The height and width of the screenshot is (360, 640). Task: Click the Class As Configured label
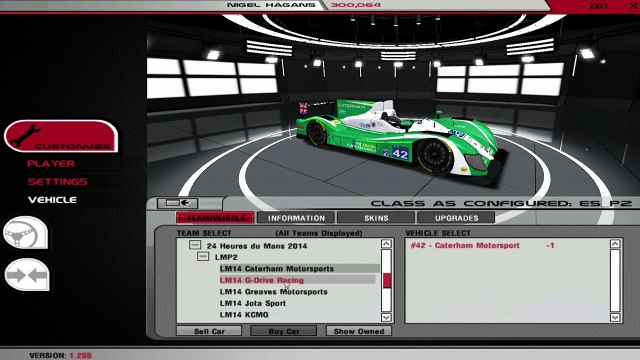(x=501, y=203)
